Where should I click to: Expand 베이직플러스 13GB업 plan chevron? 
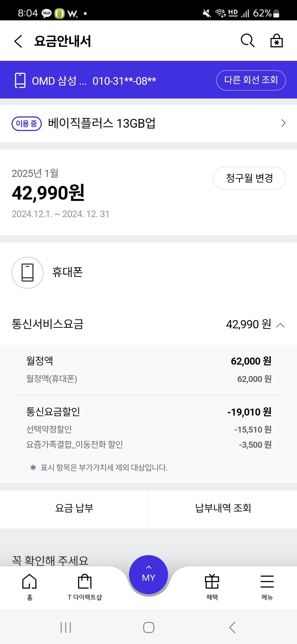click(x=283, y=123)
